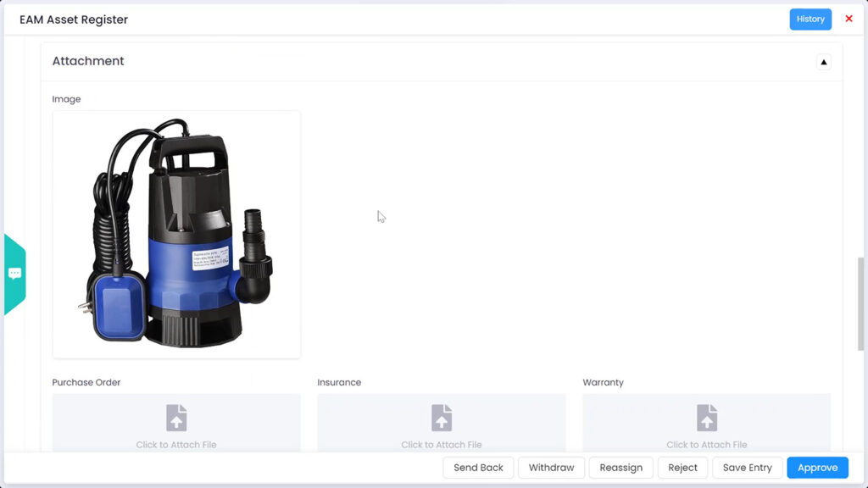868x488 pixels.
Task: Open the submersible pump image thumbnail
Action: coord(176,234)
